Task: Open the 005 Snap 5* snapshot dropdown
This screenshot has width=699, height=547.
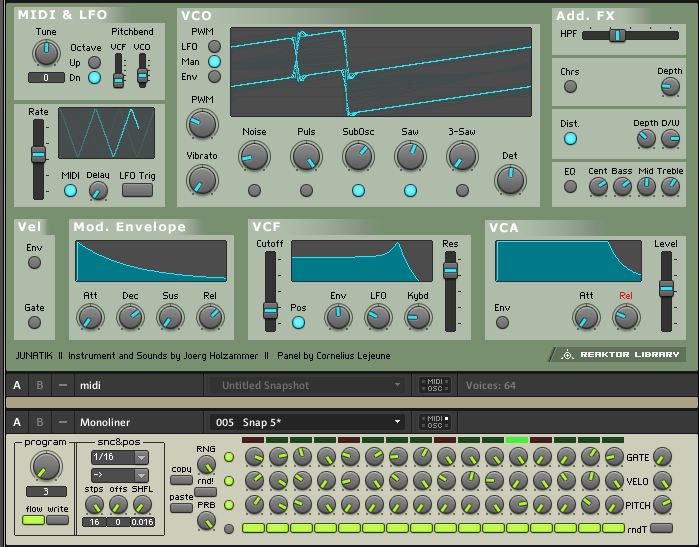Action: coord(307,422)
